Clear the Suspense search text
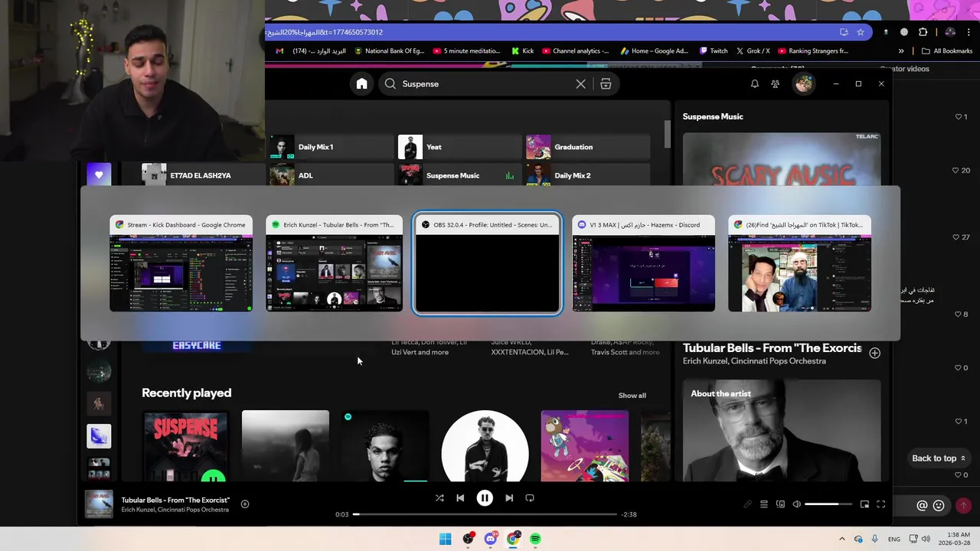 pos(580,84)
